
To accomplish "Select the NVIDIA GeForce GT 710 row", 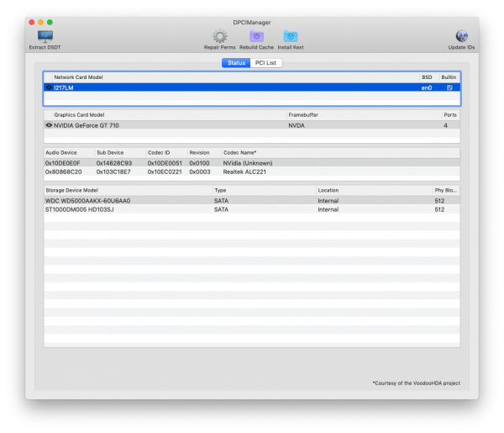I will coord(252,125).
